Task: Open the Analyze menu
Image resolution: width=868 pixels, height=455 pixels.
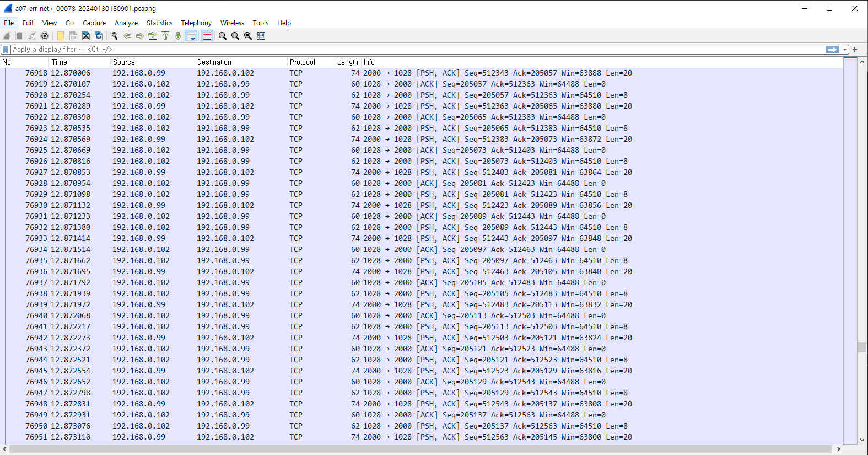Action: [x=126, y=23]
